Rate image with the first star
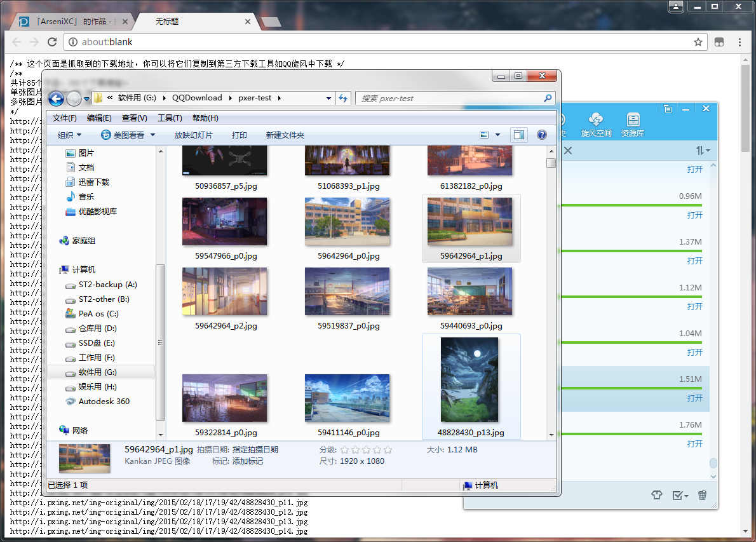Screen dimensions: 756x542 344,450
